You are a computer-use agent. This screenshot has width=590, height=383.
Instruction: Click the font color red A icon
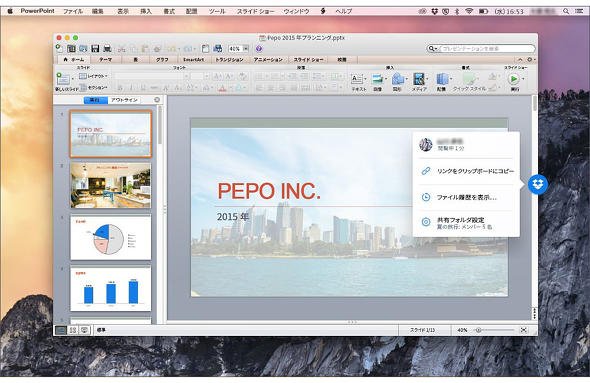click(222, 88)
